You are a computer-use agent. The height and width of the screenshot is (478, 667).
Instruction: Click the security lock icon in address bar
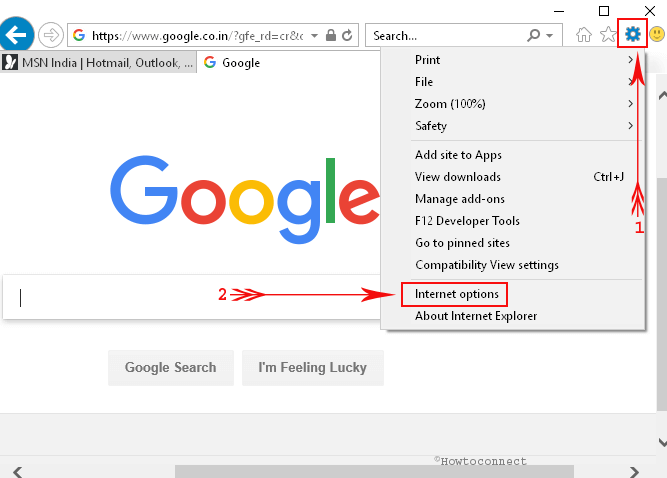pyautogui.click(x=331, y=35)
